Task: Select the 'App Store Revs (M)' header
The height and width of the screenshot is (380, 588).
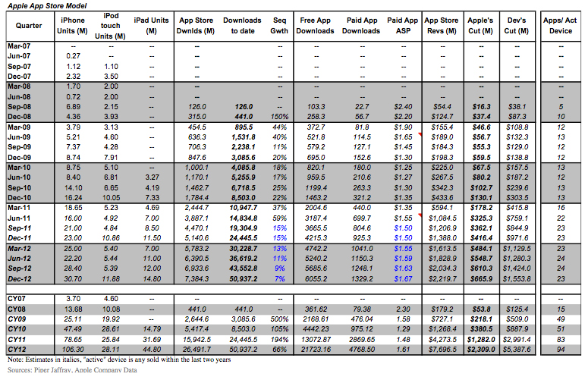Action: coord(442,26)
